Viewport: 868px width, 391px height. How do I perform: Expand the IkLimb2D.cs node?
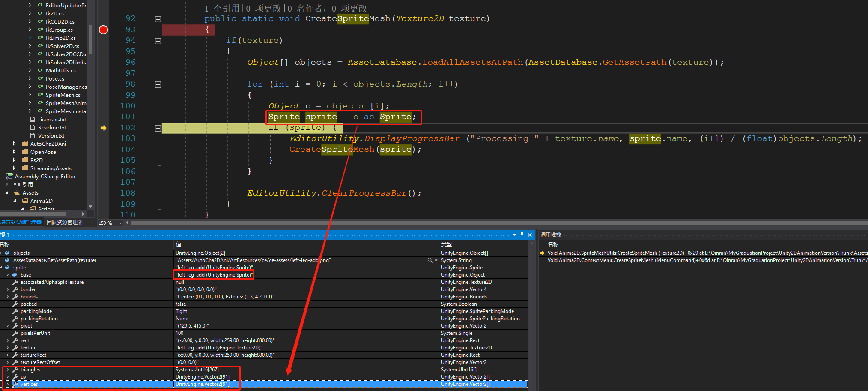point(30,38)
